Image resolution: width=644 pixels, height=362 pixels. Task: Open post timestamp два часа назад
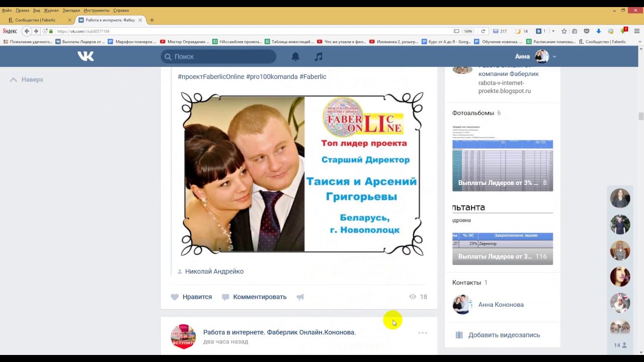[225, 341]
